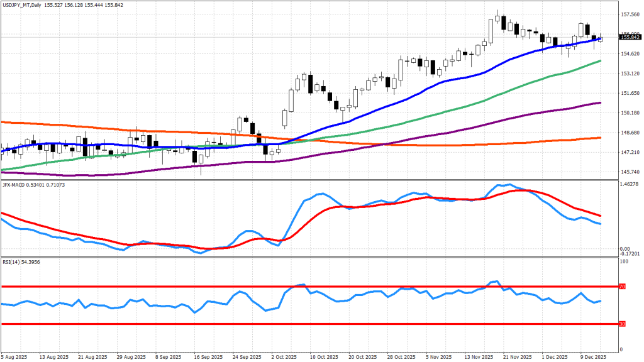
Task: Select the 13 Nov 2025 date label
Action: pos(479,356)
